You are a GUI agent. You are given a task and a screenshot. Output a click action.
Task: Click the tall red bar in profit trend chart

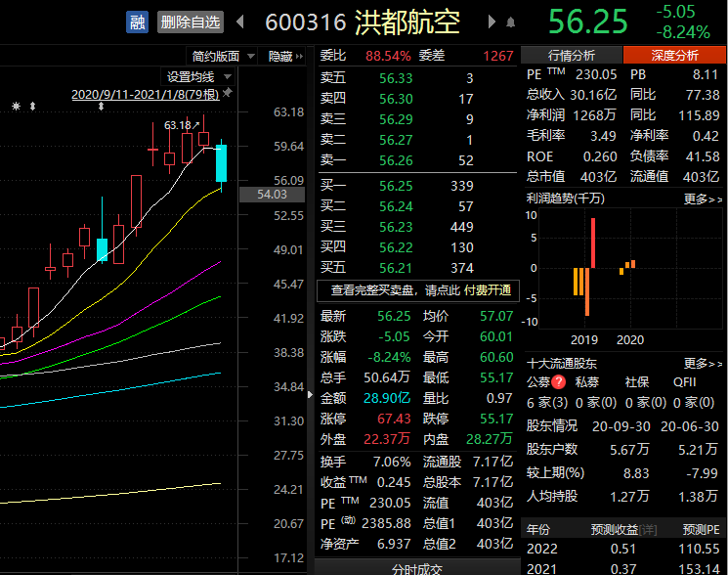pos(593,243)
